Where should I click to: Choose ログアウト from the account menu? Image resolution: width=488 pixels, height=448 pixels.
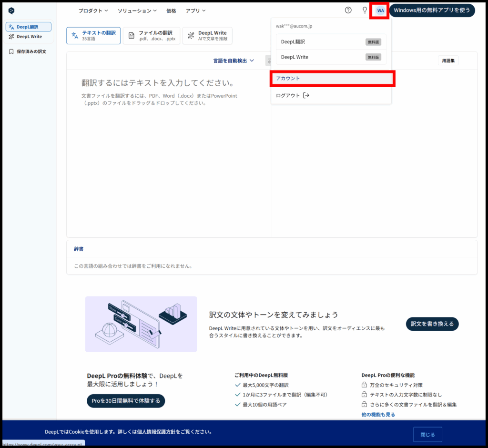(x=292, y=95)
